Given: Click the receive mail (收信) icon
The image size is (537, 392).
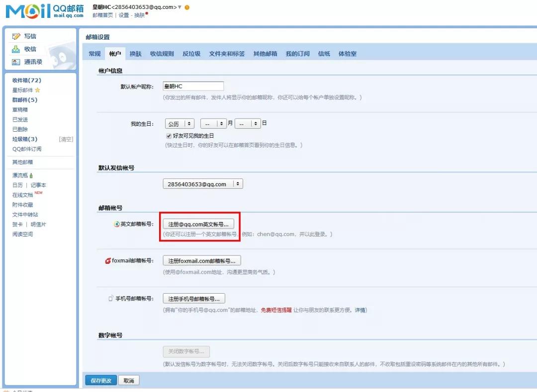Looking at the screenshot, I should [16, 49].
